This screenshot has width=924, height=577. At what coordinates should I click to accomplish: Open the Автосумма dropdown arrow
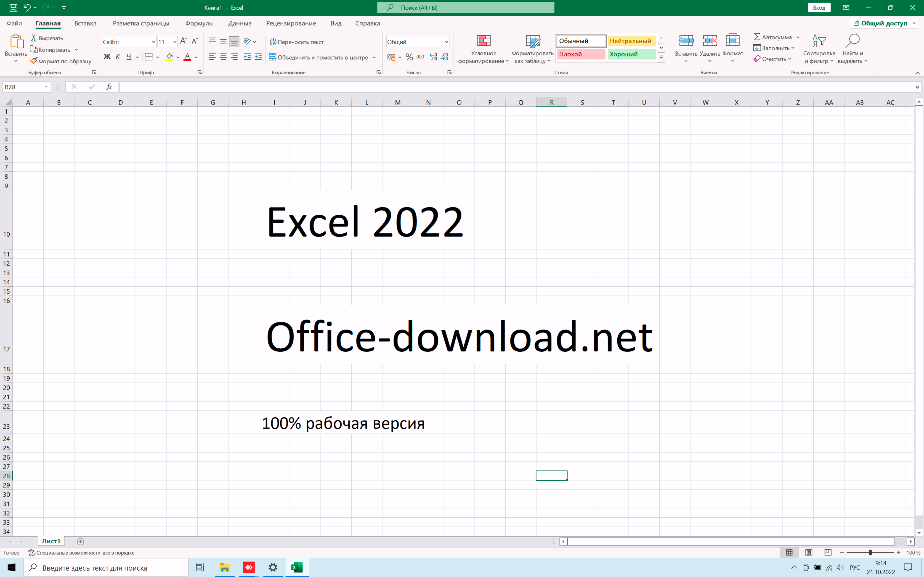(798, 37)
